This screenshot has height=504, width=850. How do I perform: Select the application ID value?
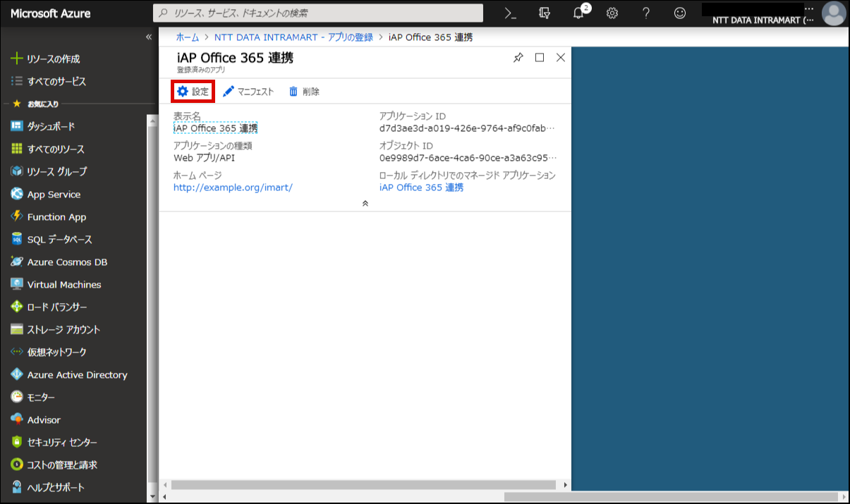467,128
